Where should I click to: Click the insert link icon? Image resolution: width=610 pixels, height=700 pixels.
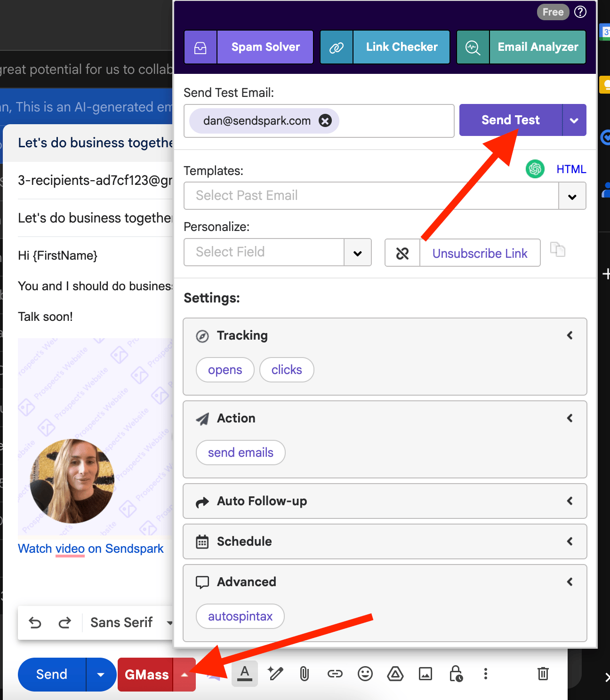click(x=335, y=674)
